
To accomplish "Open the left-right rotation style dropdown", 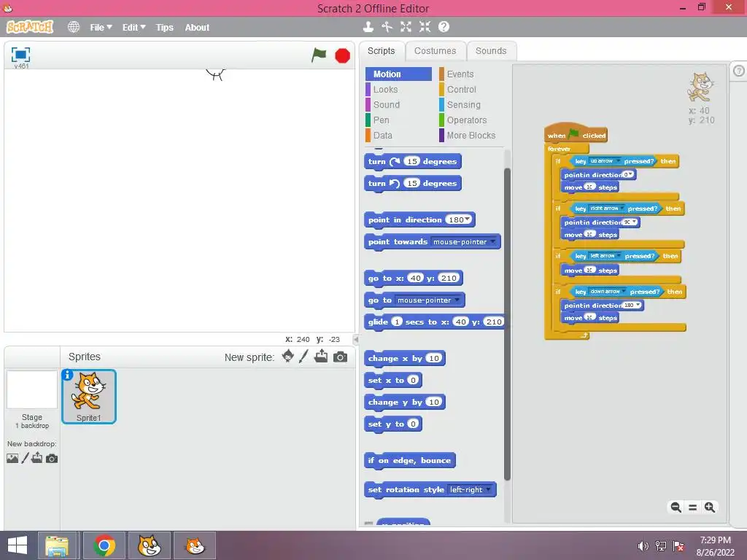I will (x=488, y=489).
